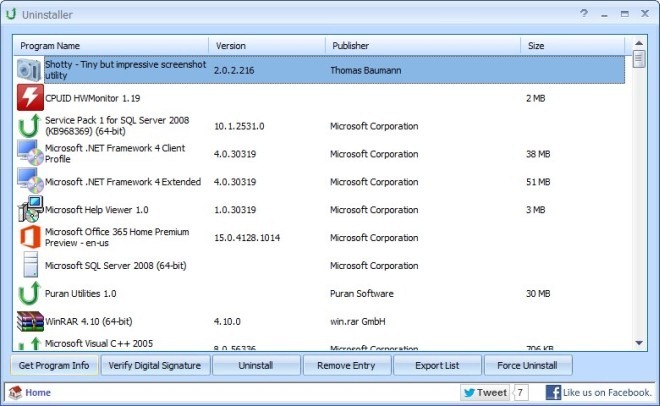Click the Get Program Info button
660x406 pixels.
tap(54, 365)
